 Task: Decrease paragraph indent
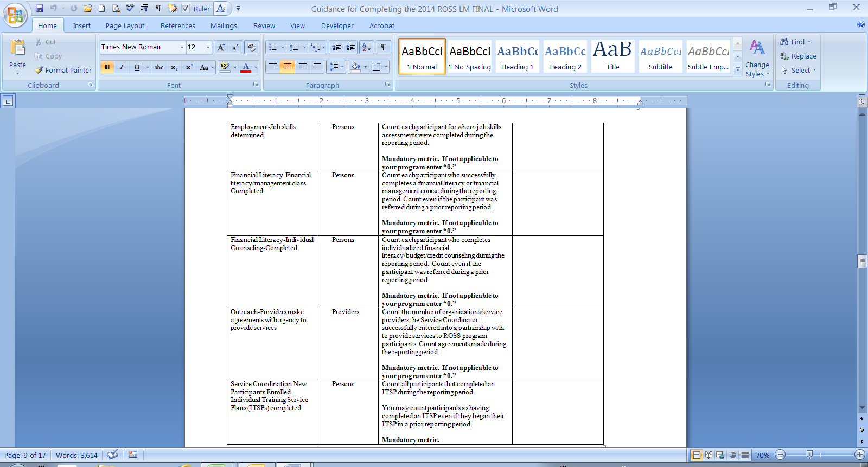(x=336, y=47)
